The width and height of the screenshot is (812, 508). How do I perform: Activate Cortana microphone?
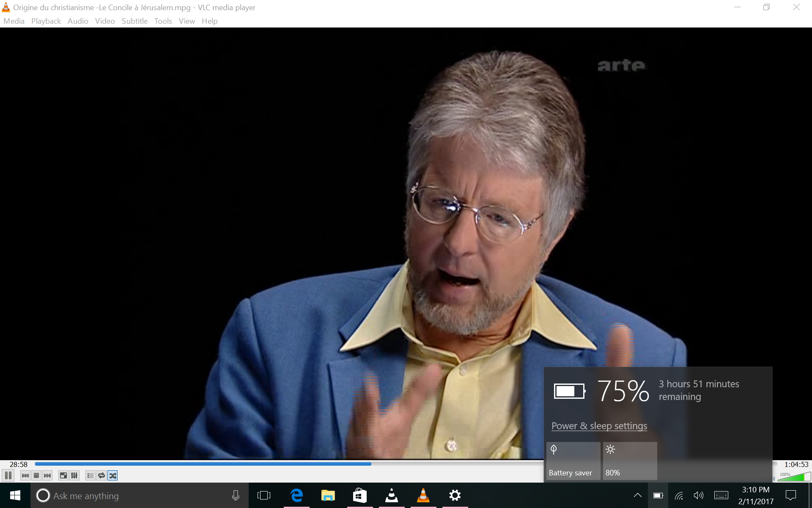coord(236,495)
